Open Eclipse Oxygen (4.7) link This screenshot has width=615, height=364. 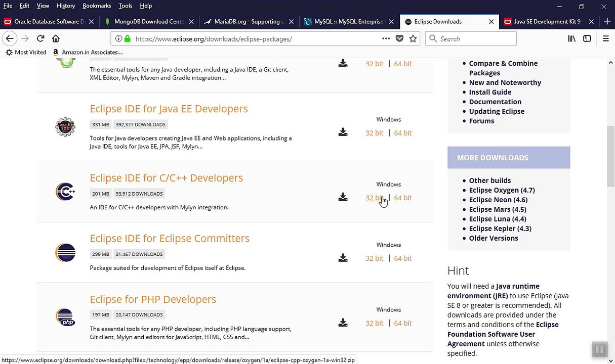pyautogui.click(x=502, y=190)
